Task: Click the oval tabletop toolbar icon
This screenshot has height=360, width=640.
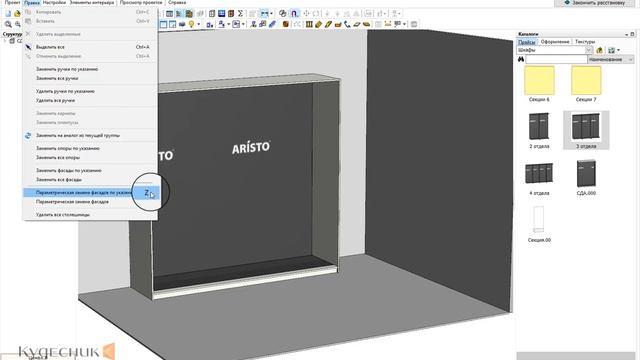Action: point(367,24)
